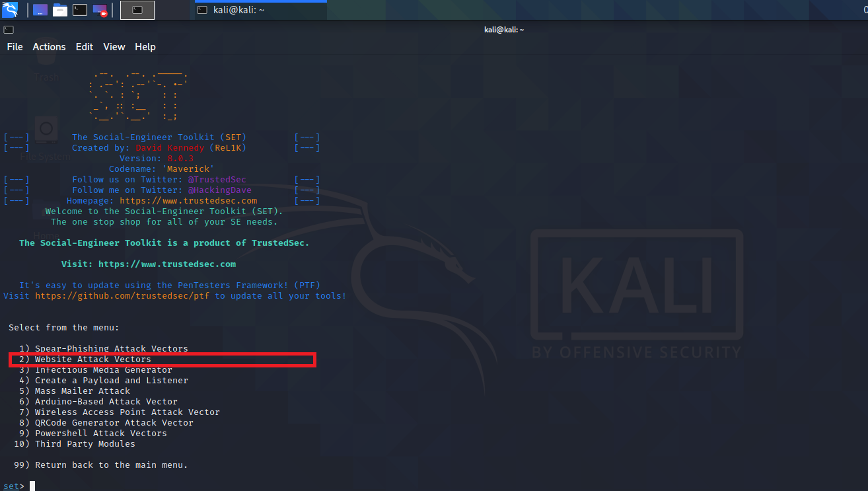Click '9) Powershell Attack Vectors' line
This screenshot has height=491, width=868.
pyautogui.click(x=93, y=434)
